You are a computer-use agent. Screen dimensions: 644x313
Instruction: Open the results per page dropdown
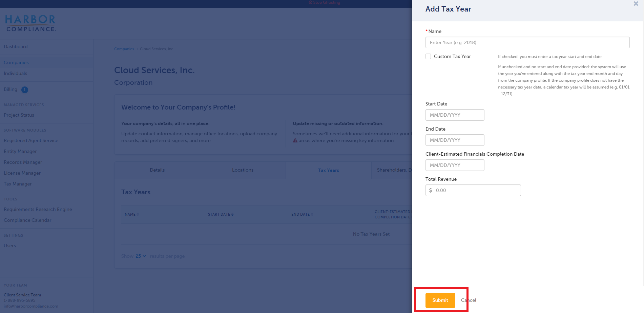[x=141, y=256]
